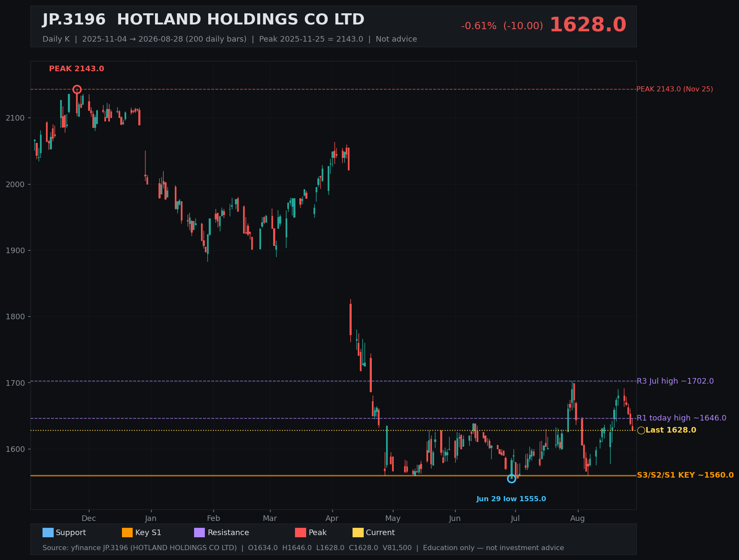Click the x-axis month label "Jun"

coord(455,518)
